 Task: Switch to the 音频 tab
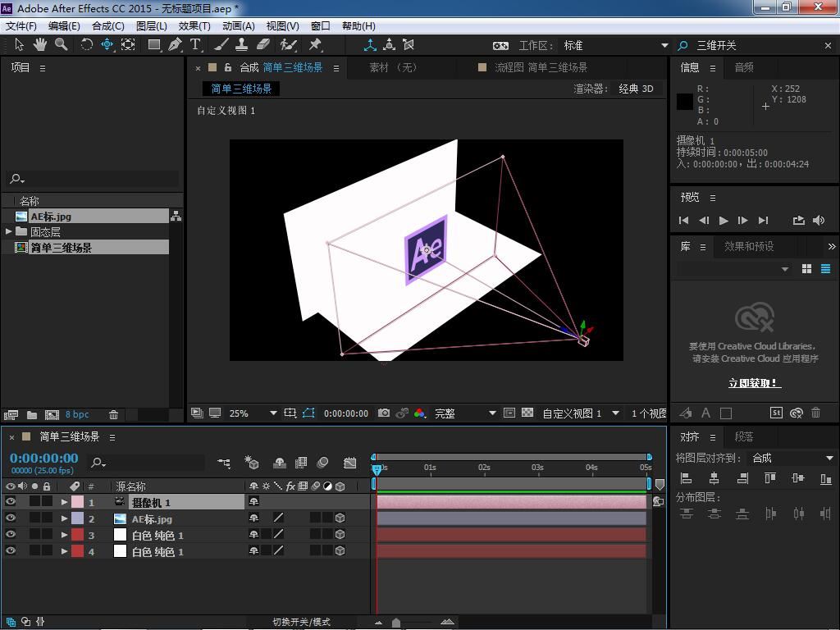click(x=744, y=67)
